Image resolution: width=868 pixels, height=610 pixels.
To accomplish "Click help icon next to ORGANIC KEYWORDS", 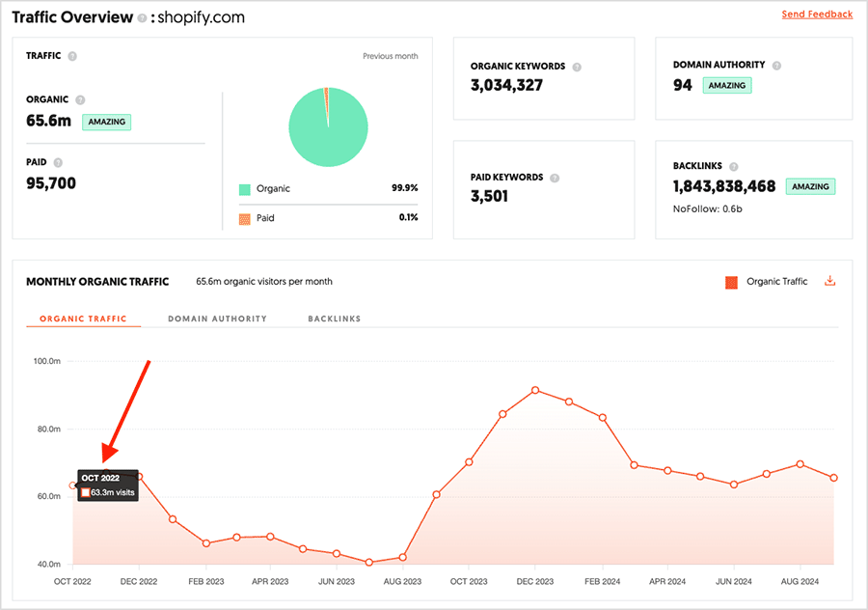I will point(577,67).
